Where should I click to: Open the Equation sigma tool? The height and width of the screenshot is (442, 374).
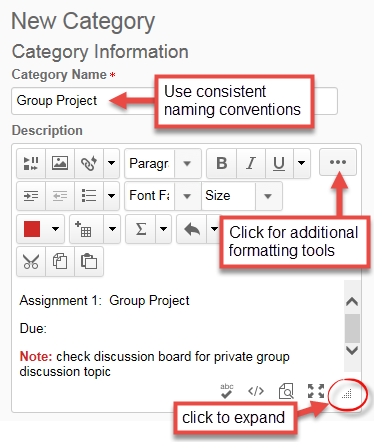141,229
